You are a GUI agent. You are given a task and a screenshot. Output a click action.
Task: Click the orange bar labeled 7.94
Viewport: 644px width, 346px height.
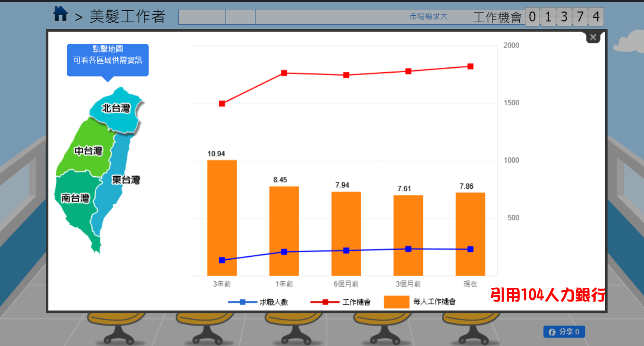pyautogui.click(x=346, y=234)
